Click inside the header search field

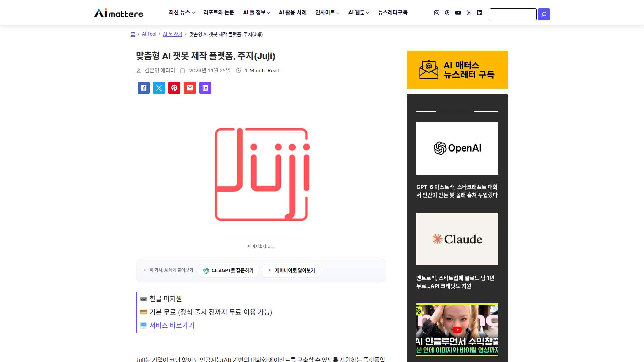pos(513,14)
